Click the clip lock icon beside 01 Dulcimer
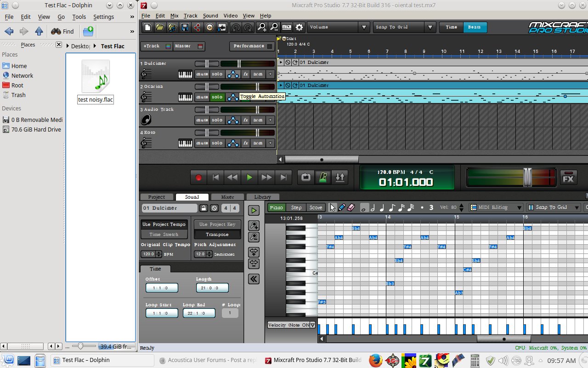Viewport: 588px width, 368px height. (204, 208)
